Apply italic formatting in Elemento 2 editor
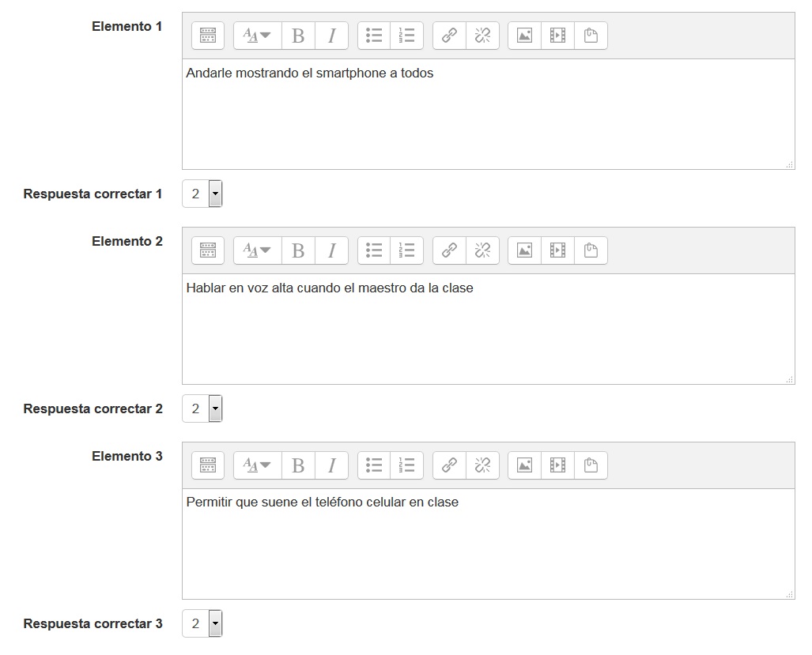 [x=331, y=250]
